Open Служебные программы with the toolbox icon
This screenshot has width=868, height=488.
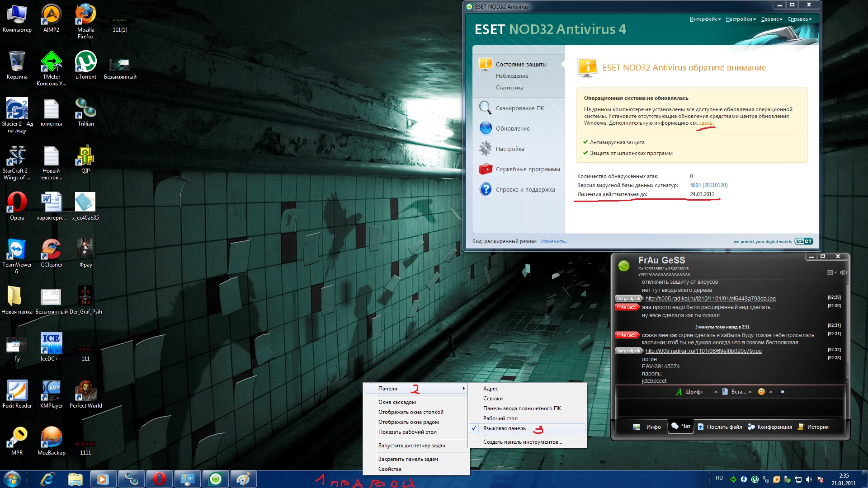[x=527, y=169]
